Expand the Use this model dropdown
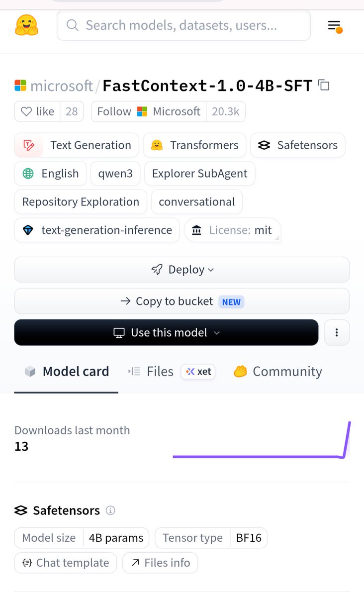This screenshot has width=364, height=597. (166, 332)
